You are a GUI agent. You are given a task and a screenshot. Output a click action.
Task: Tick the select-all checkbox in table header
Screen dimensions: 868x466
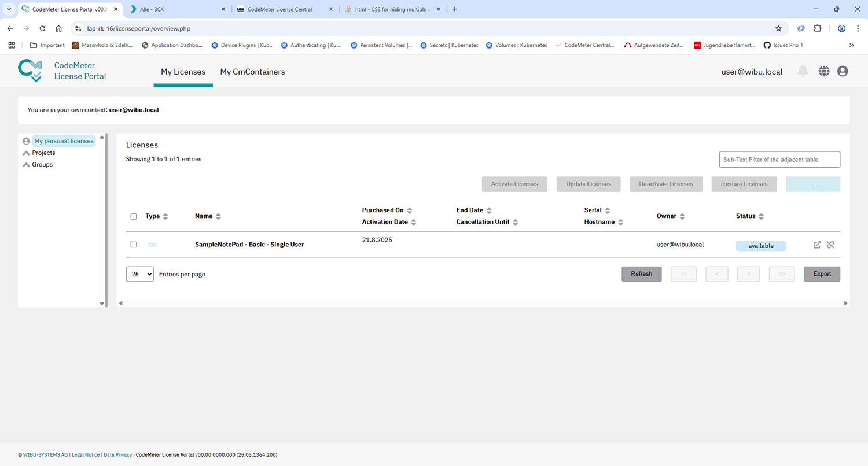click(x=134, y=216)
